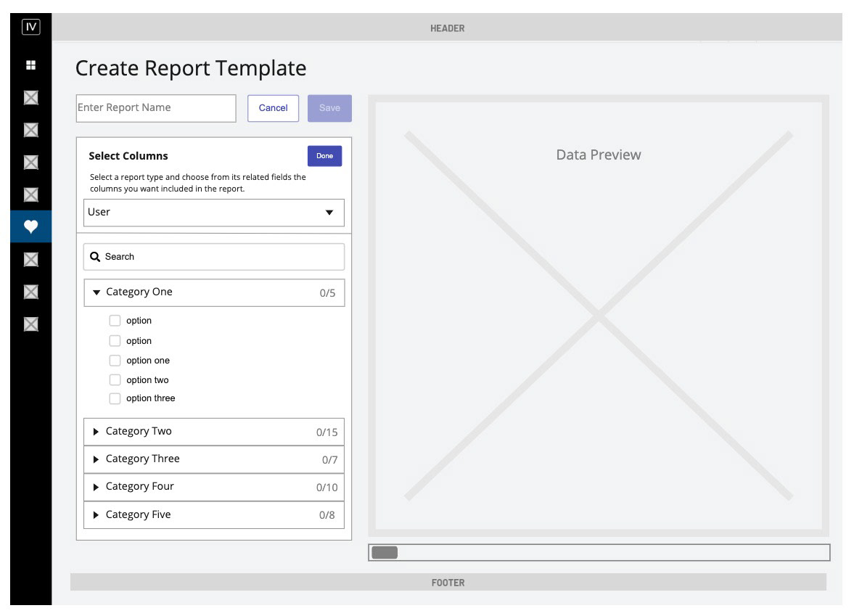854x616 pixels.
Task: Click the HEADER bar label
Action: [447, 28]
